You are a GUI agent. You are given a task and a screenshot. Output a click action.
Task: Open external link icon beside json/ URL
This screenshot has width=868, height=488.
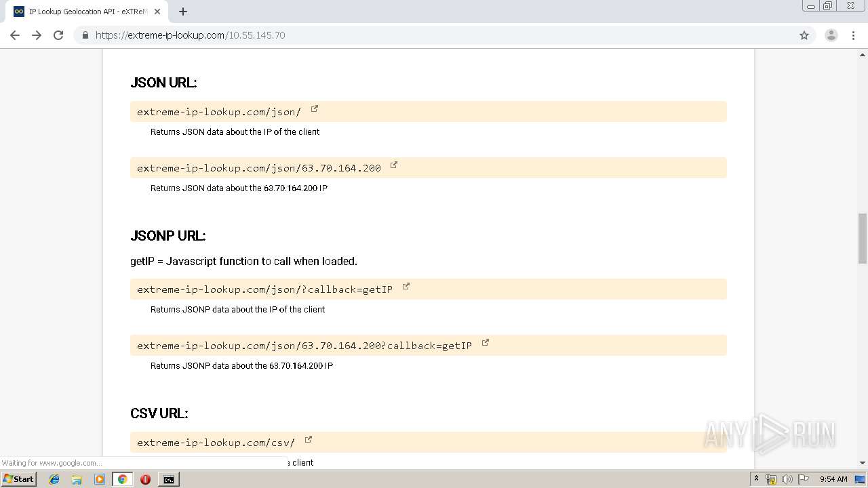pyautogui.click(x=315, y=108)
